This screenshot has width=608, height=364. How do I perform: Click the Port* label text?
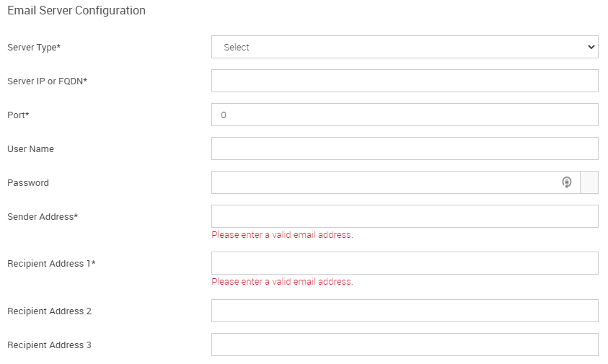coord(18,115)
